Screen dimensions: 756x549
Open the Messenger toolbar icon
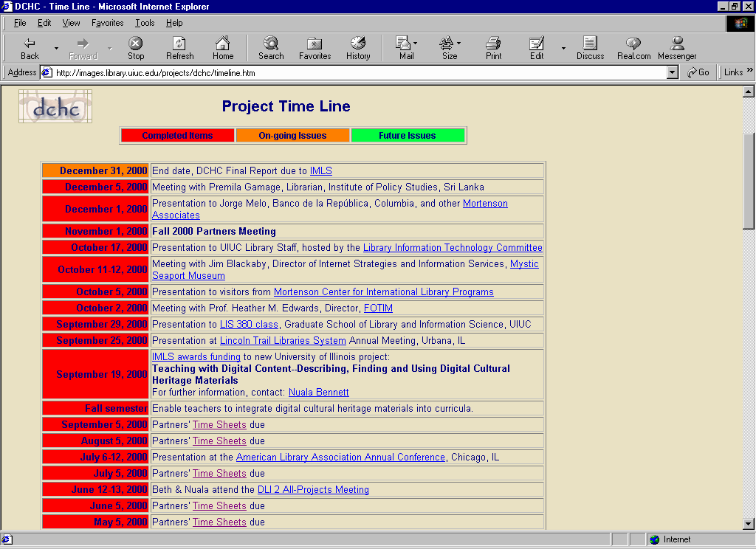coord(677,48)
